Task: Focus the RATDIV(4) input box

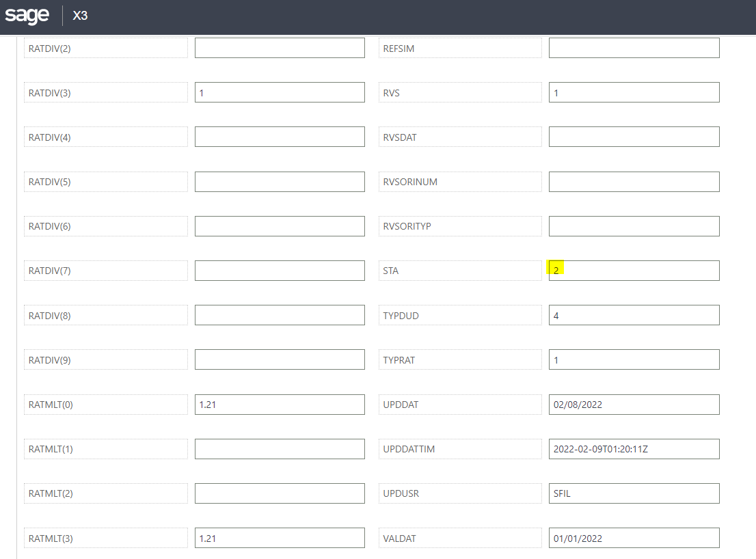Action: click(x=280, y=137)
